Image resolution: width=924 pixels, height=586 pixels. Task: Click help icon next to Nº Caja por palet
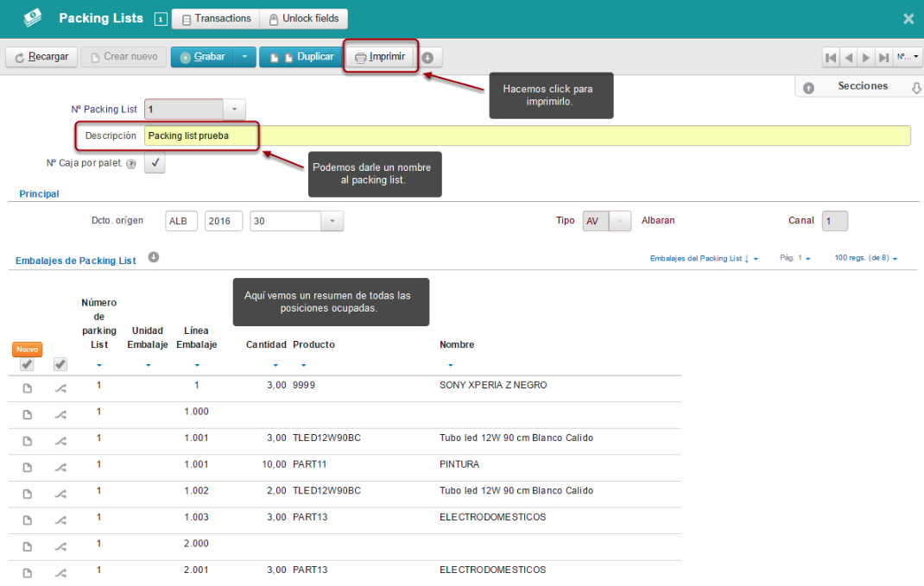point(131,164)
